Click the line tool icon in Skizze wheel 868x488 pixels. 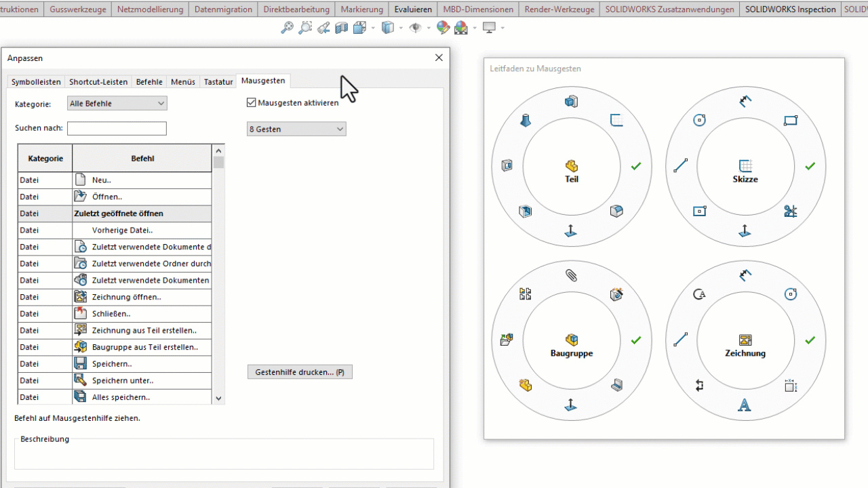[x=681, y=166]
